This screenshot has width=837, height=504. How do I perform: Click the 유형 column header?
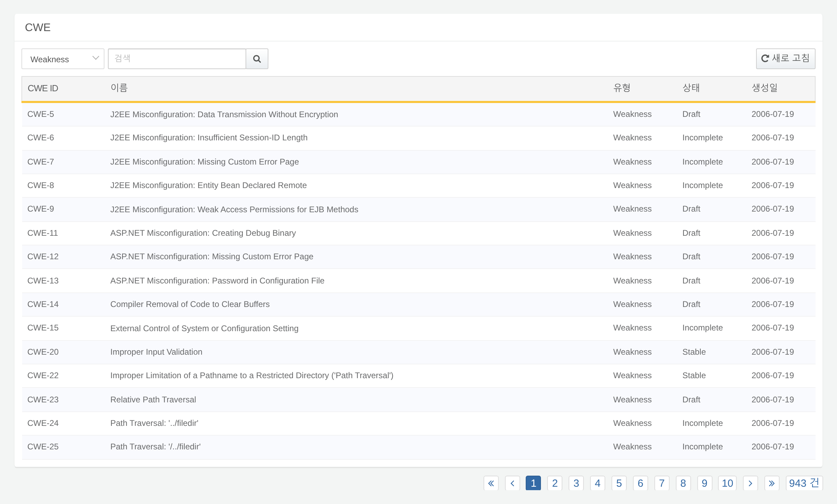[622, 88]
